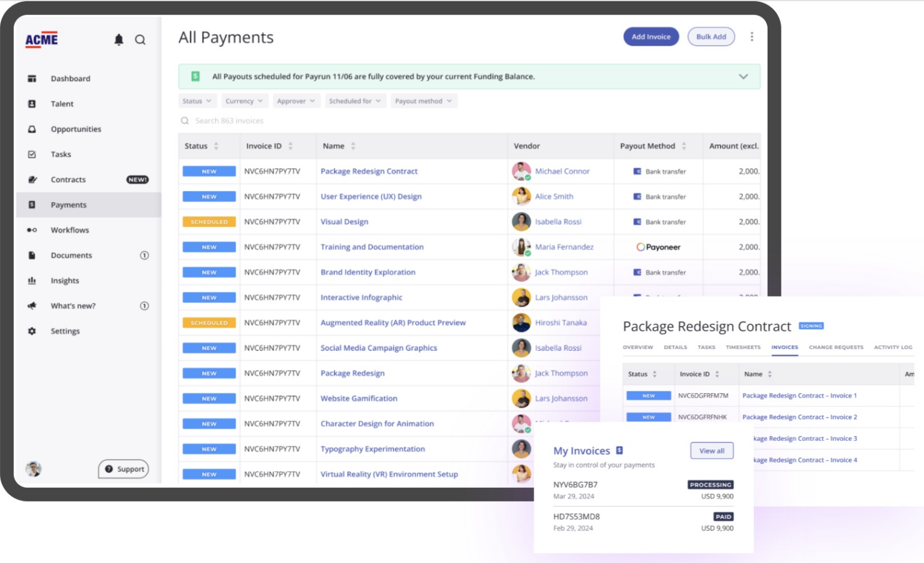
Task: Open the Dashboard from the sidebar
Action: pyautogui.click(x=70, y=78)
